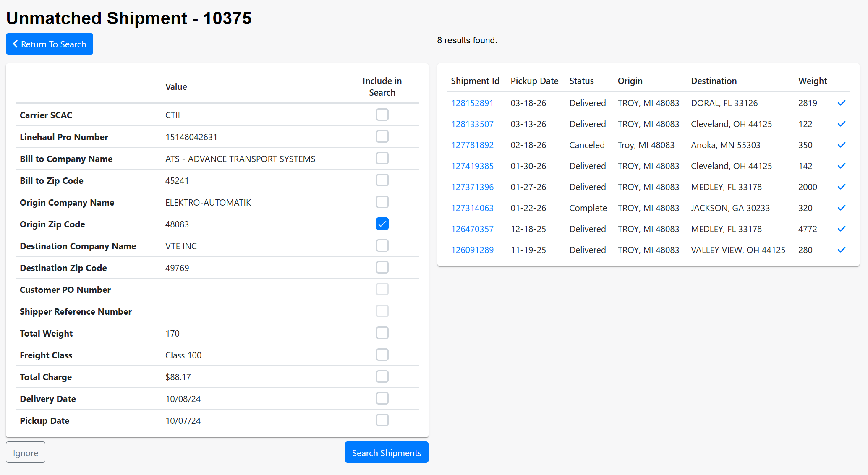Screen dimensions: 868x475
Task: Click the Search Shipments button
Action: click(x=386, y=452)
